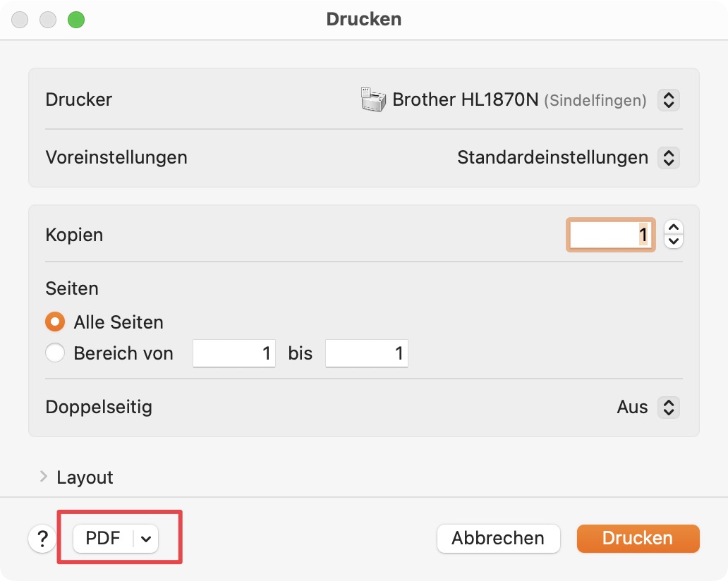
Task: Click the Brother HL1870N printer icon
Action: 373,99
